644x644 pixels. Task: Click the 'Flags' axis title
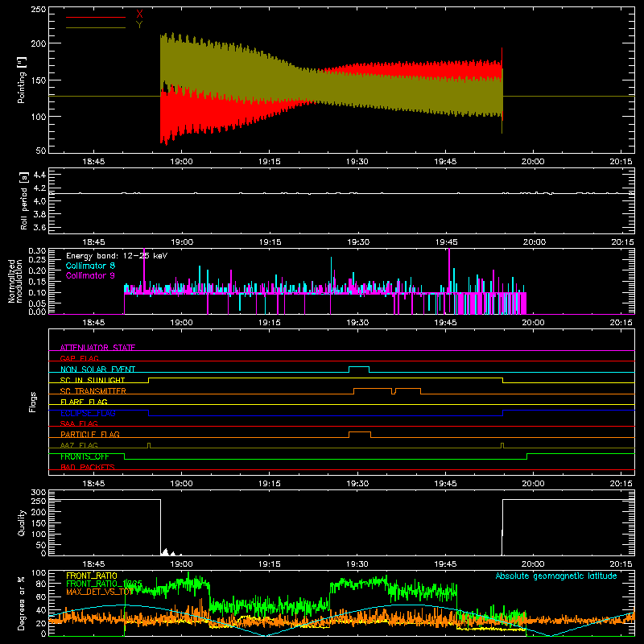tap(32, 402)
